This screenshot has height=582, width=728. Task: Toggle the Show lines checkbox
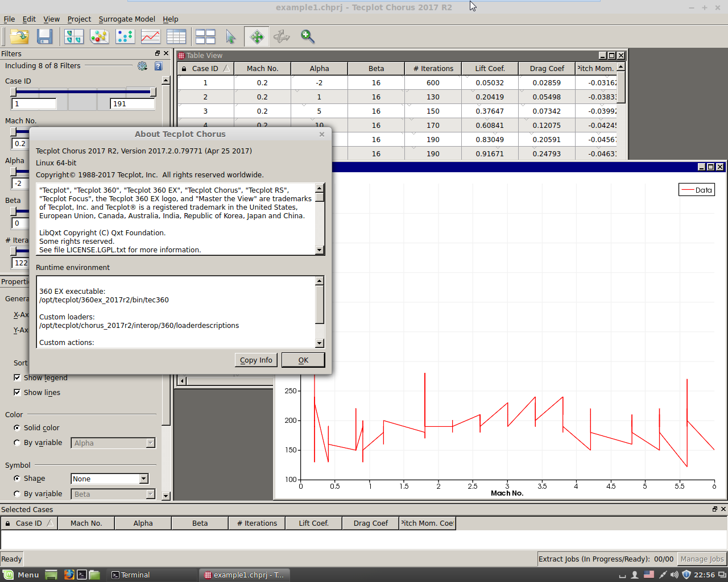(x=17, y=392)
